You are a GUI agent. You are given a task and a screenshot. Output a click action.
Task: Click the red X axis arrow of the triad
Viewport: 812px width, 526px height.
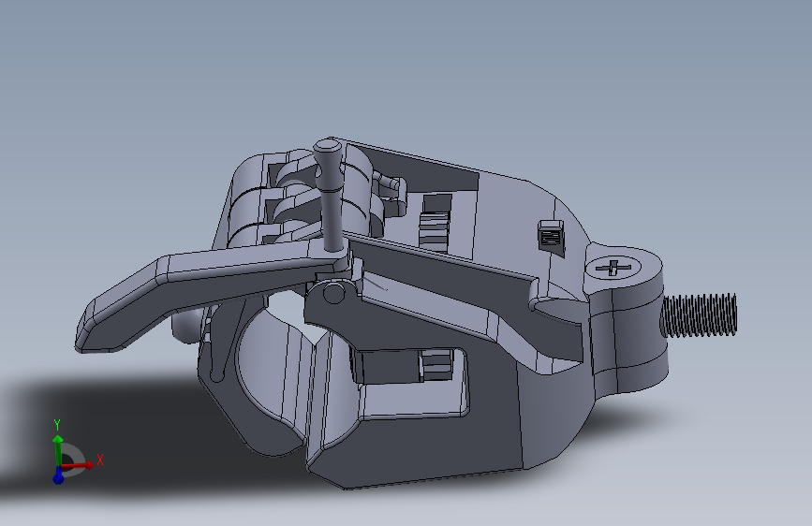click(x=79, y=466)
